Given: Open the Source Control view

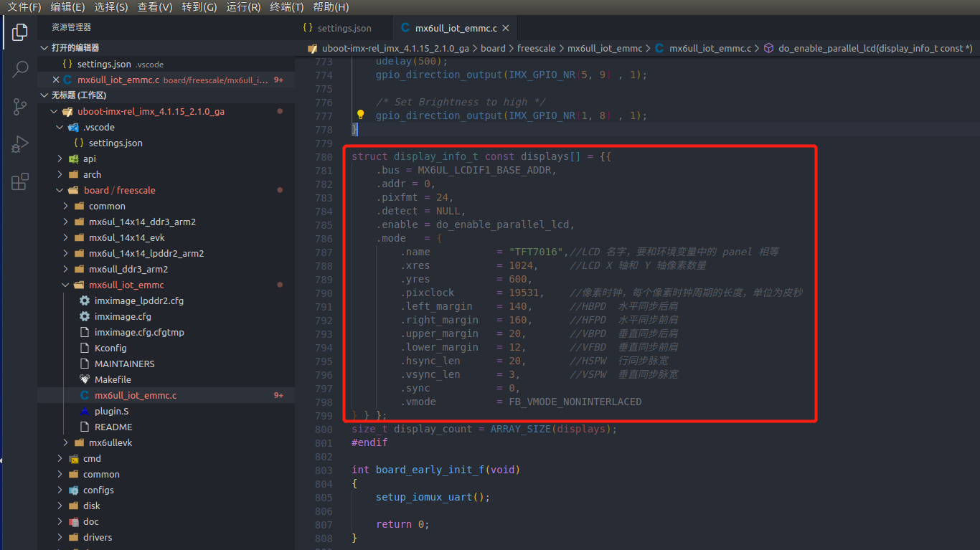Looking at the screenshot, I should [19, 106].
